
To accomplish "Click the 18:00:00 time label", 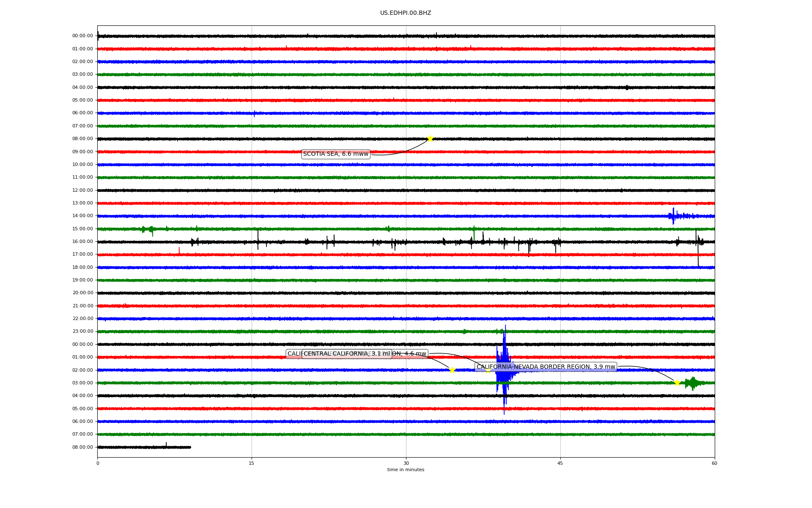I will tap(82, 267).
